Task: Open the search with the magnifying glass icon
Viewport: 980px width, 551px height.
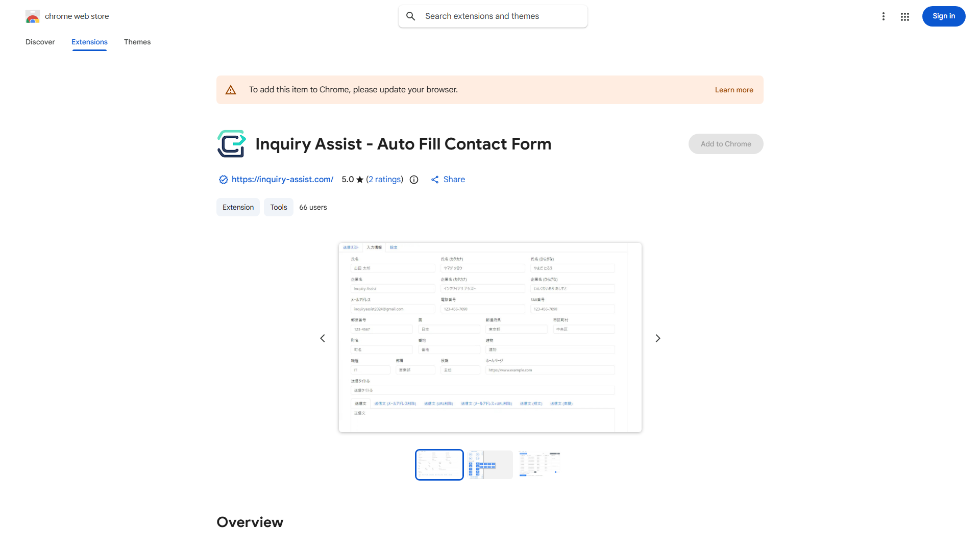Action: coord(410,16)
